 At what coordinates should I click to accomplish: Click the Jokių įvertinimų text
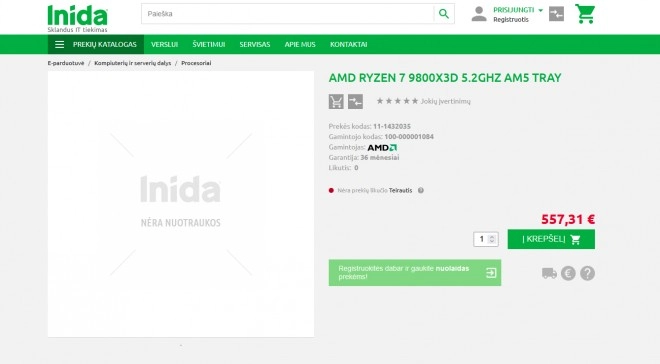446,101
